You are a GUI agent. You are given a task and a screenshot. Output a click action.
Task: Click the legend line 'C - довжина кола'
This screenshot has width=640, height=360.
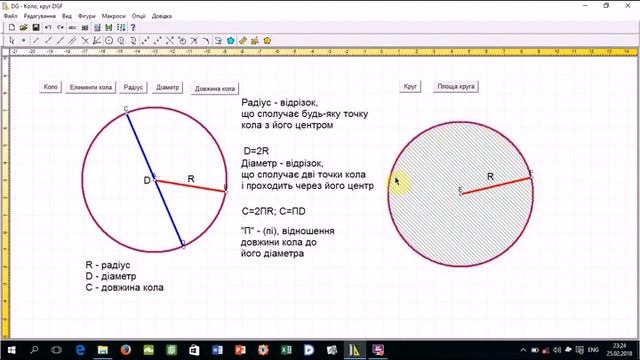point(124,288)
